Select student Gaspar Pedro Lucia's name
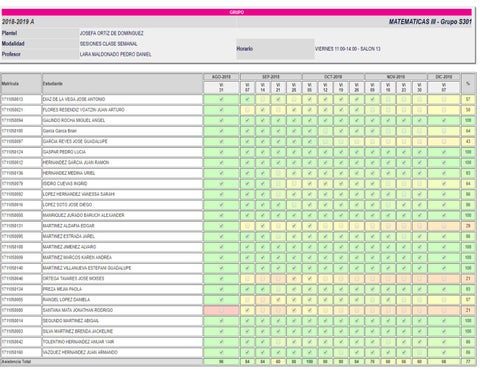Screen dimensions: 480x371 click(x=64, y=152)
